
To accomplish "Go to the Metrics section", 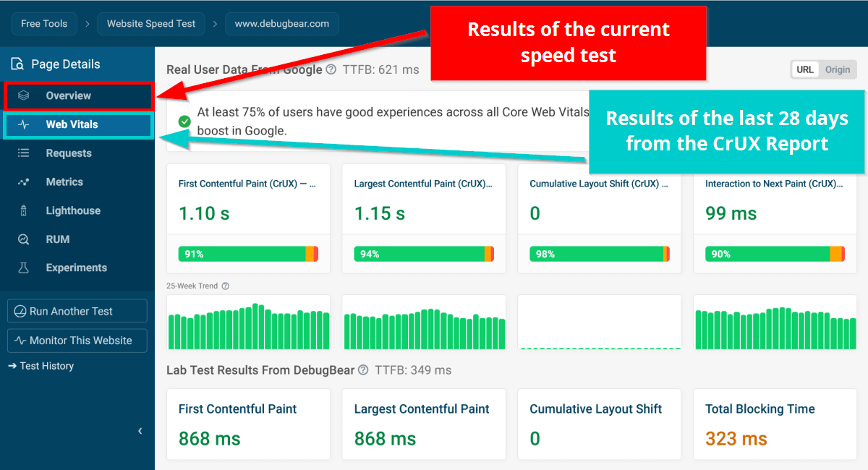I will point(77,182).
